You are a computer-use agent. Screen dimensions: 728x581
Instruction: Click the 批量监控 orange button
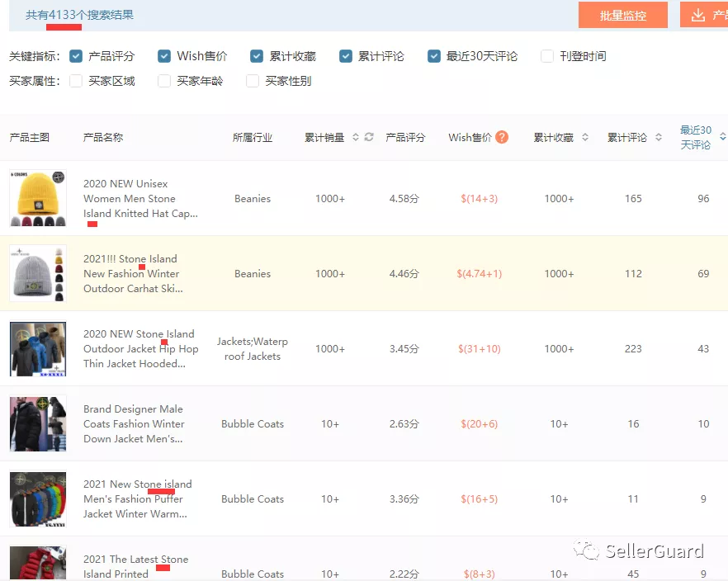(x=622, y=16)
